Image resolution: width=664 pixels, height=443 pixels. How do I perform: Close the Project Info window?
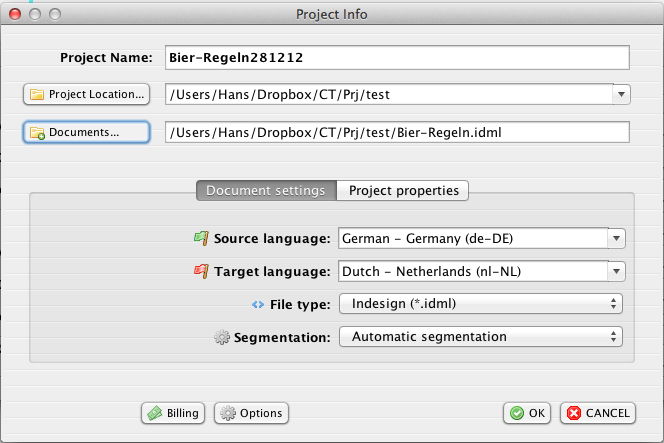[x=13, y=14]
